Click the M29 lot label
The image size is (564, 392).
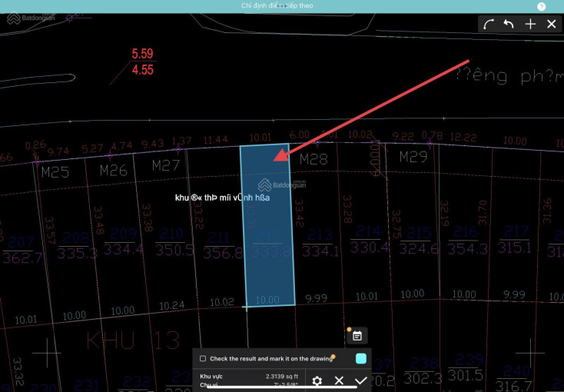tap(413, 158)
